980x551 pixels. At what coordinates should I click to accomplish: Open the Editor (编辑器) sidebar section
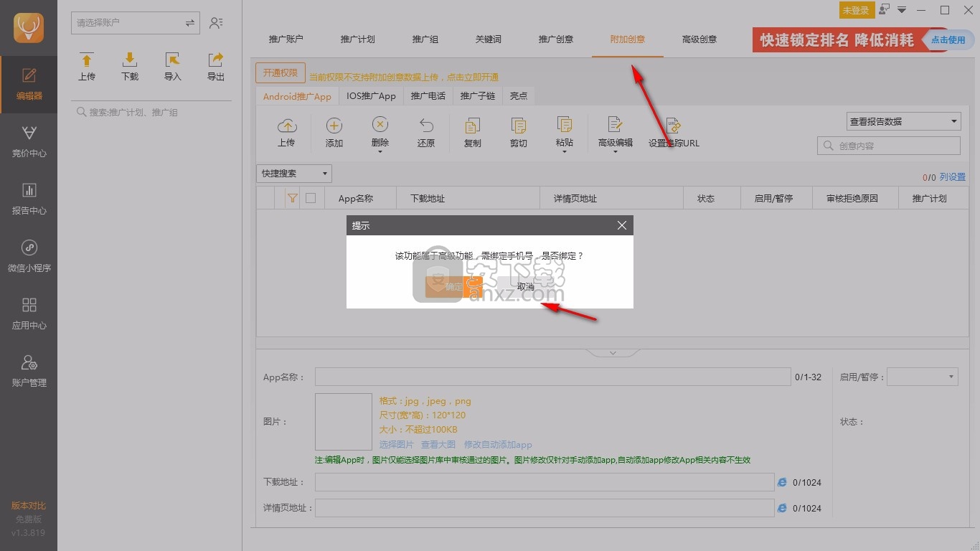click(29, 85)
